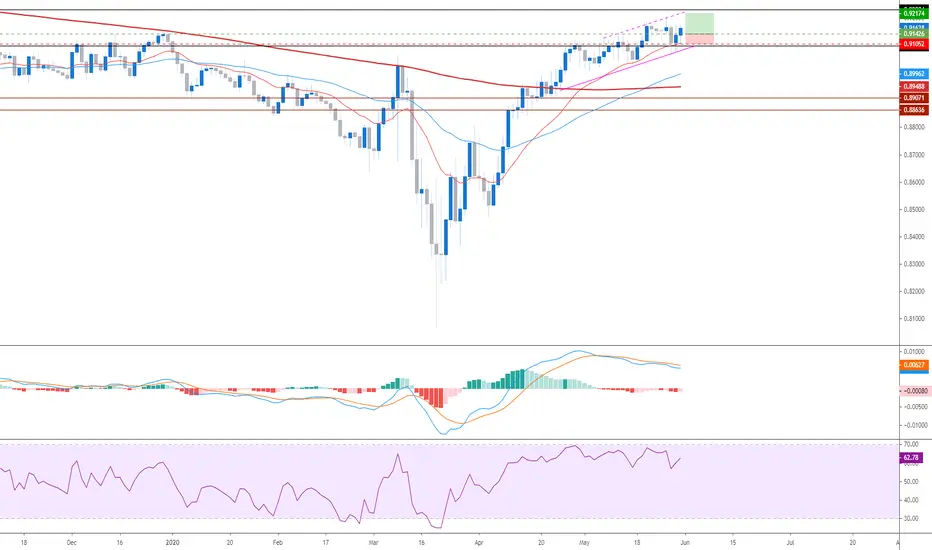The height and width of the screenshot is (550, 932).
Task: Select the blue 0.89962 moving average label
Action: [x=914, y=74]
